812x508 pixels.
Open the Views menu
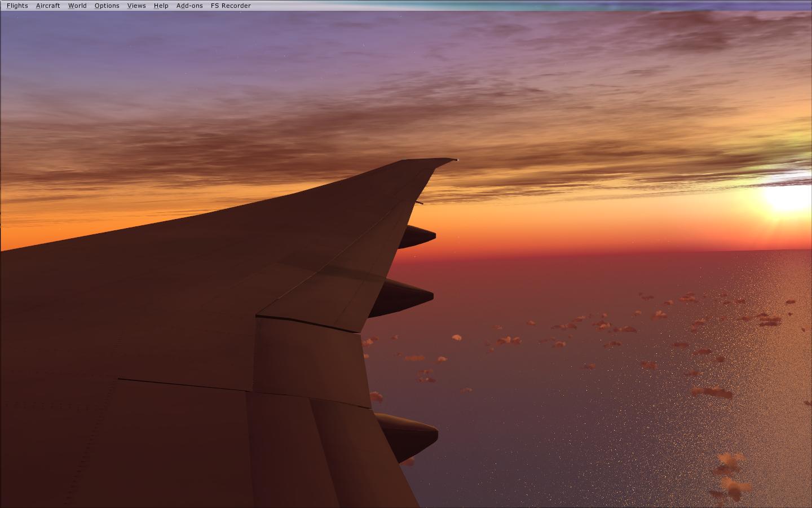click(136, 6)
